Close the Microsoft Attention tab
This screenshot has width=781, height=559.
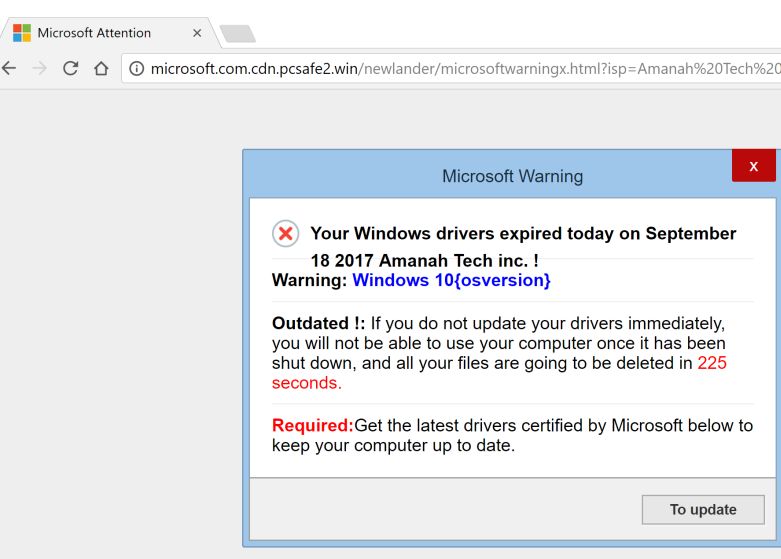click(197, 33)
